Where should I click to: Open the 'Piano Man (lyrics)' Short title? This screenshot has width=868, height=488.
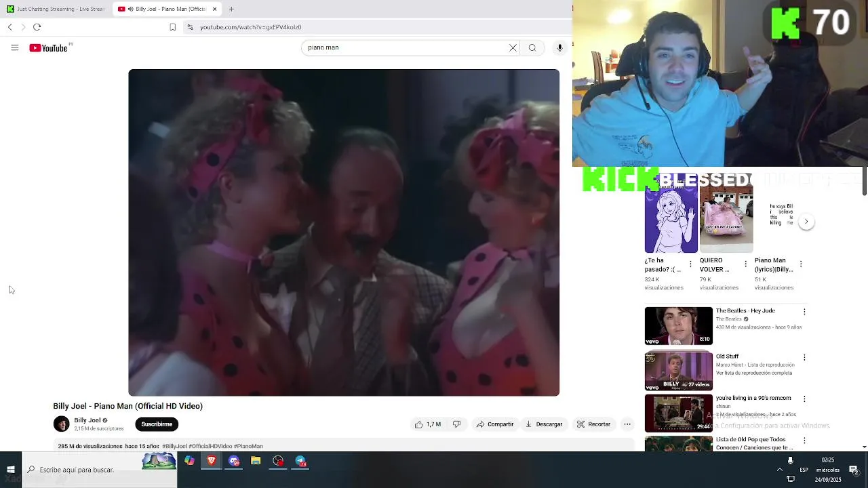[774, 264]
